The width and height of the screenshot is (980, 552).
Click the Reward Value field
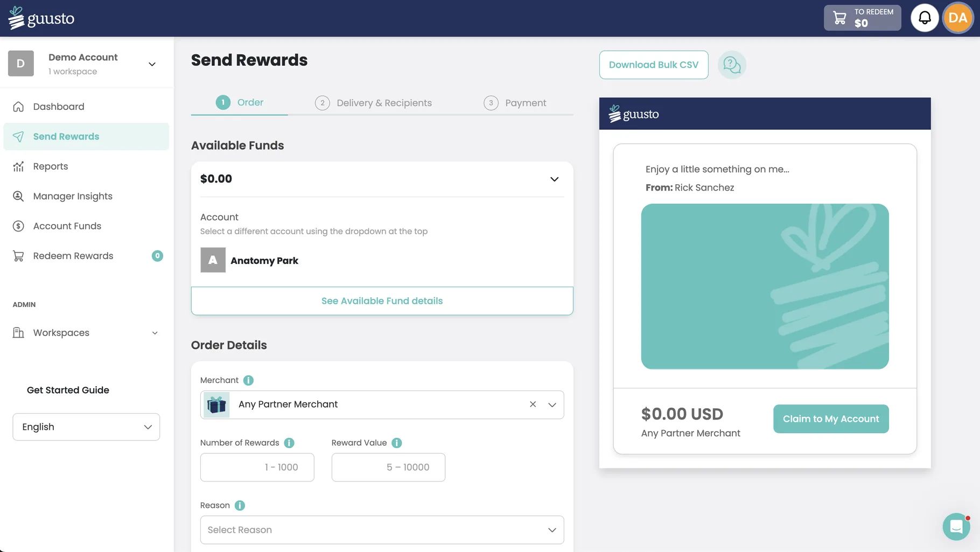click(388, 467)
